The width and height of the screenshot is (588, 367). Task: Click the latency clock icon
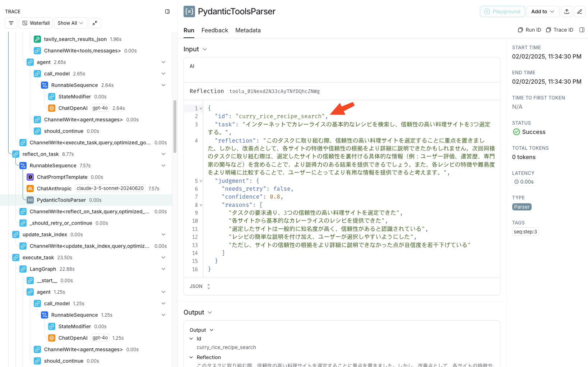tap(517, 182)
